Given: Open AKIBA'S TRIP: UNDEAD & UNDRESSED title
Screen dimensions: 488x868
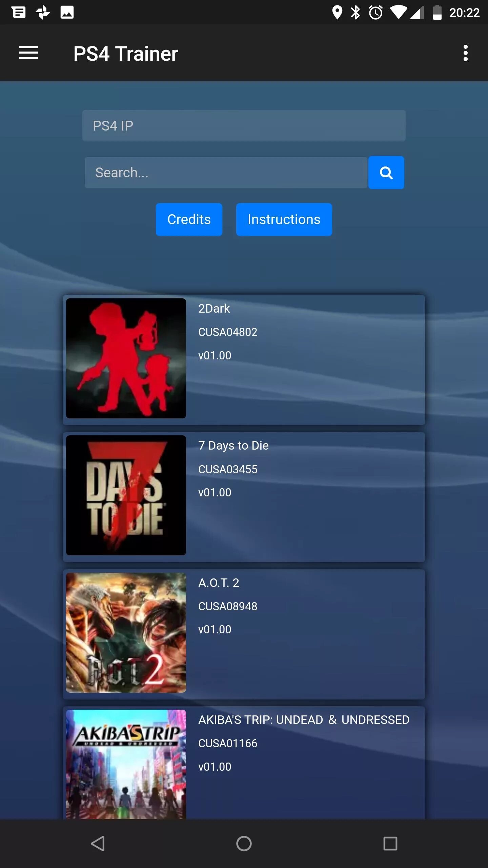Looking at the screenshot, I should (304, 720).
